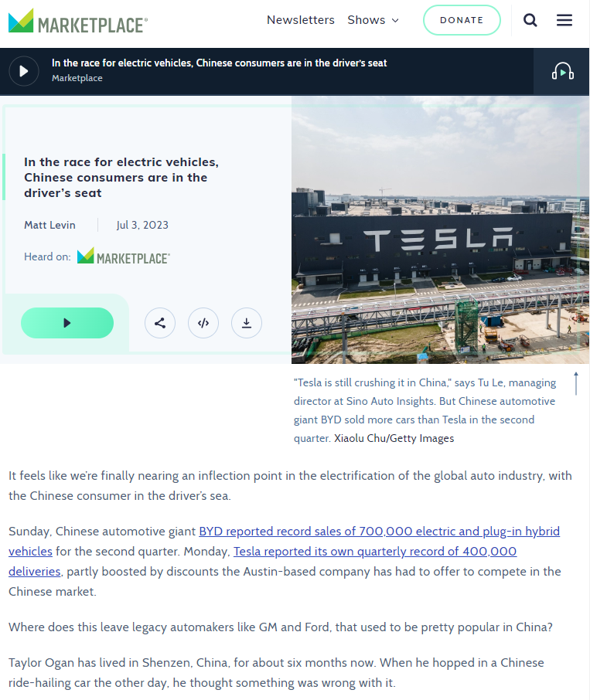Download the audio with the download icon
The image size is (590, 700).
point(247,323)
